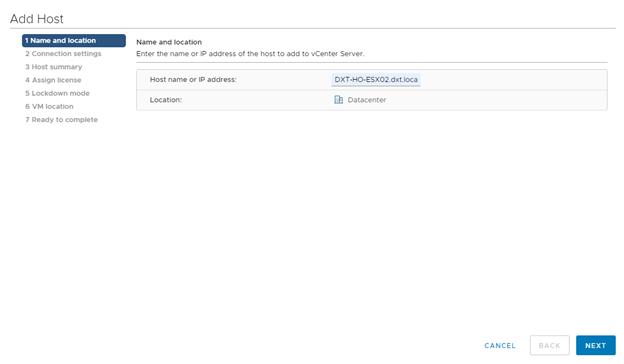Click the Add Host dialog title
This screenshot has height=364, width=624.
pos(37,19)
